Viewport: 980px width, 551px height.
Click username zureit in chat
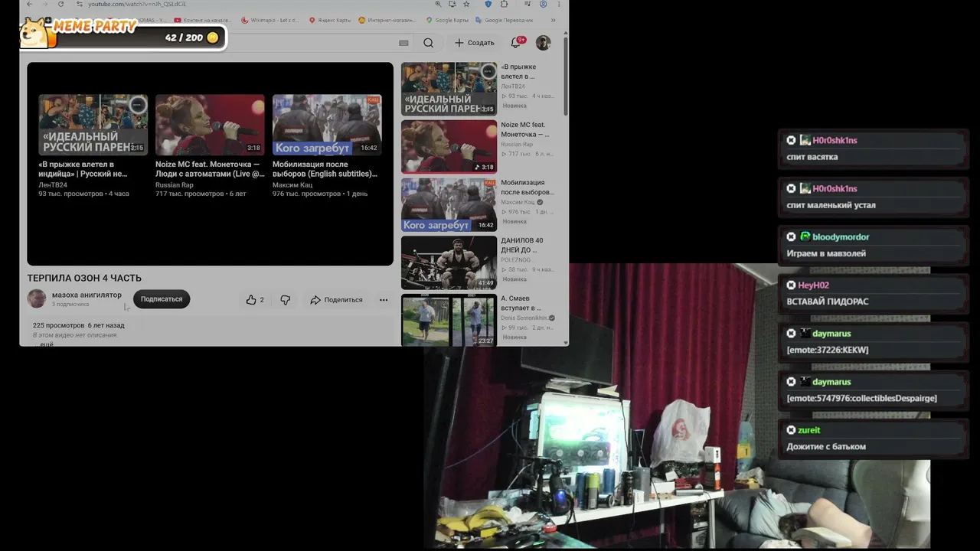point(808,430)
